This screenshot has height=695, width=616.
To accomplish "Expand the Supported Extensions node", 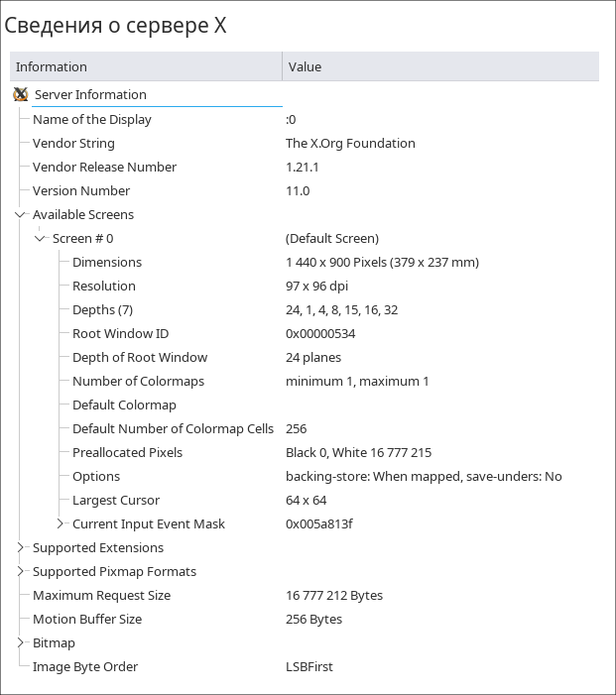I will pos(21,547).
